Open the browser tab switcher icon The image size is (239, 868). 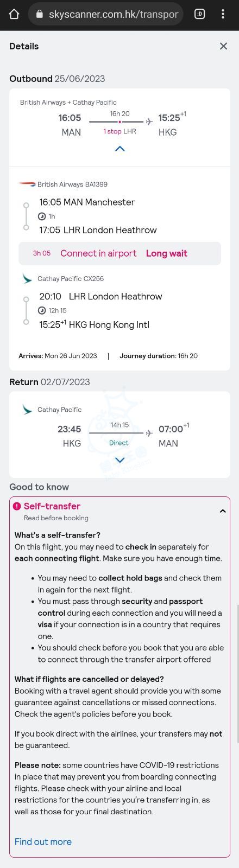coord(199,15)
